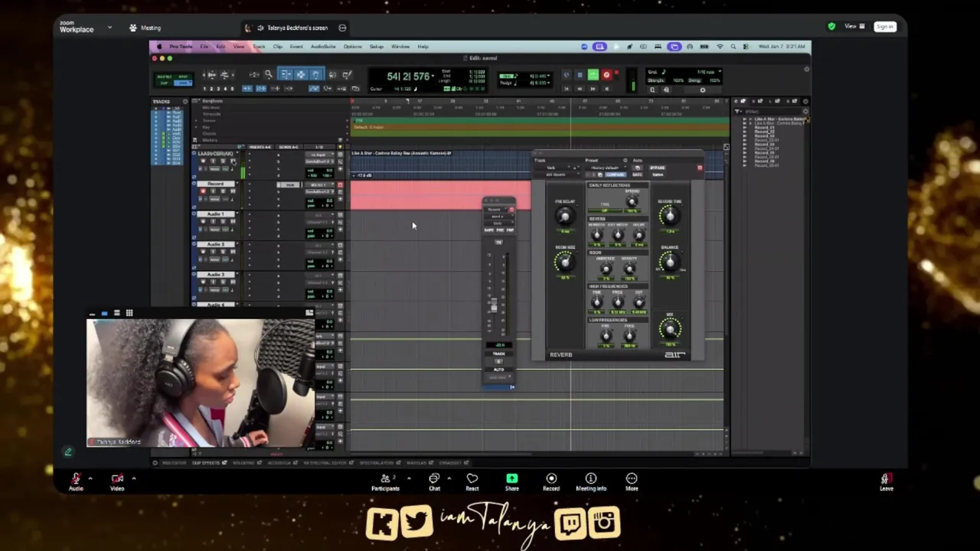
Task: Toggle Shuffle edit mode
Action: tap(164, 77)
